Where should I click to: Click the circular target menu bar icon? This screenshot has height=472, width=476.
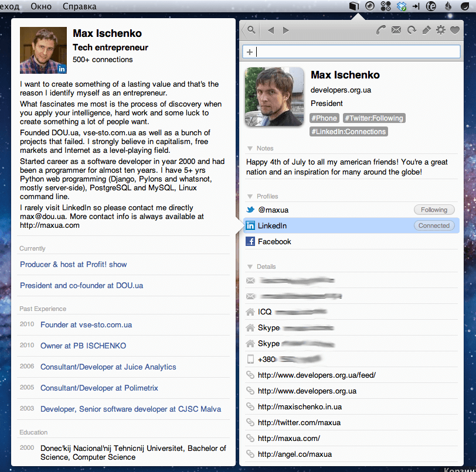point(369,6)
